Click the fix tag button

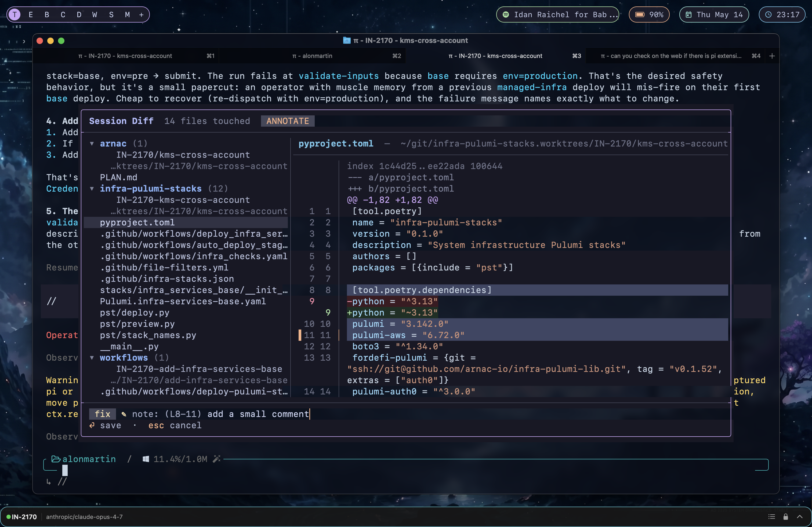point(102,414)
